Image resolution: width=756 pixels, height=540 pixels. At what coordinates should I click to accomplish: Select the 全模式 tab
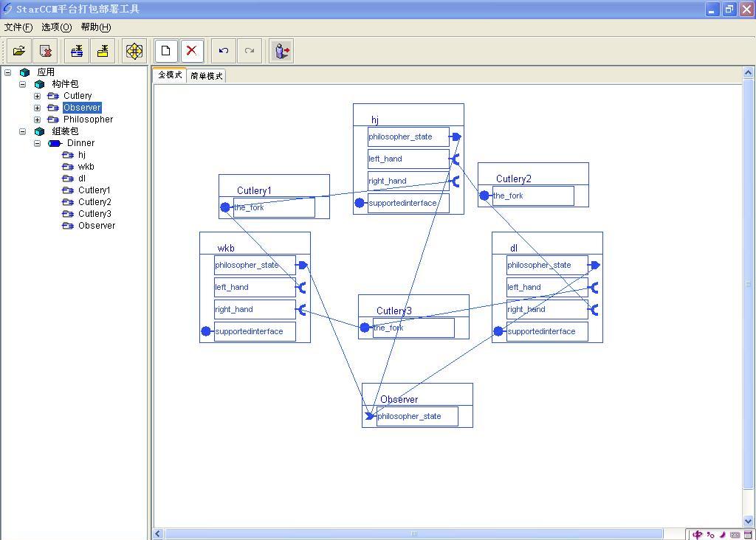click(170, 75)
